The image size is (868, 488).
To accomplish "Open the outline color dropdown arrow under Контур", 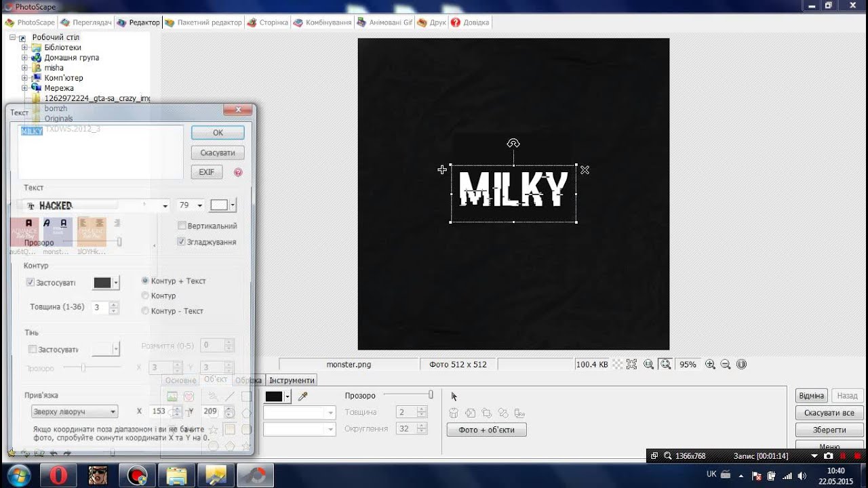I will tap(116, 283).
